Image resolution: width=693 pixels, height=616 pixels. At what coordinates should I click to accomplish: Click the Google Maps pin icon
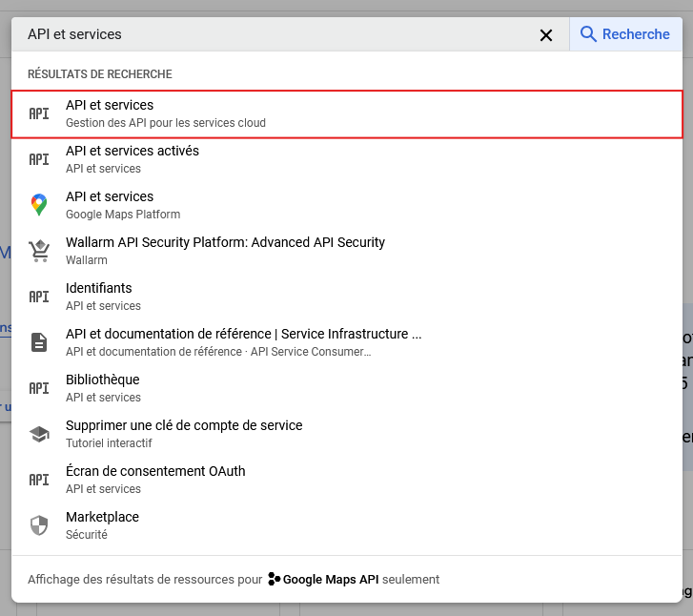click(39, 205)
